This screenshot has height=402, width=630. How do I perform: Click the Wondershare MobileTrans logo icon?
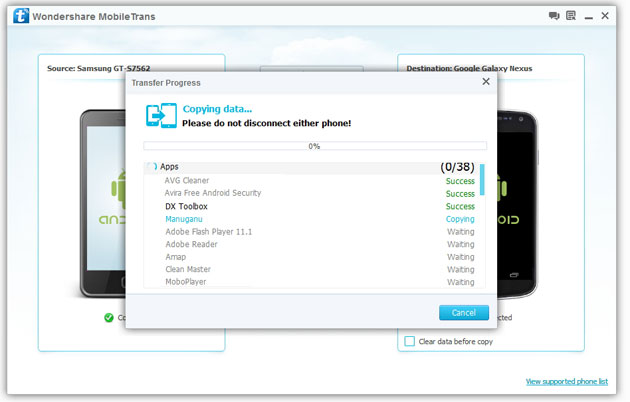pos(21,16)
